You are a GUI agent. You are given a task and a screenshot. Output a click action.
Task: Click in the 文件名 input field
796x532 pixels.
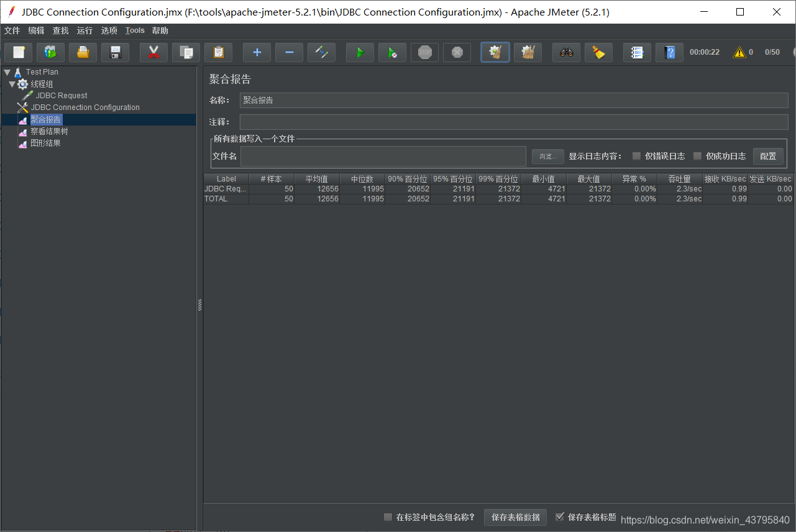click(x=383, y=156)
